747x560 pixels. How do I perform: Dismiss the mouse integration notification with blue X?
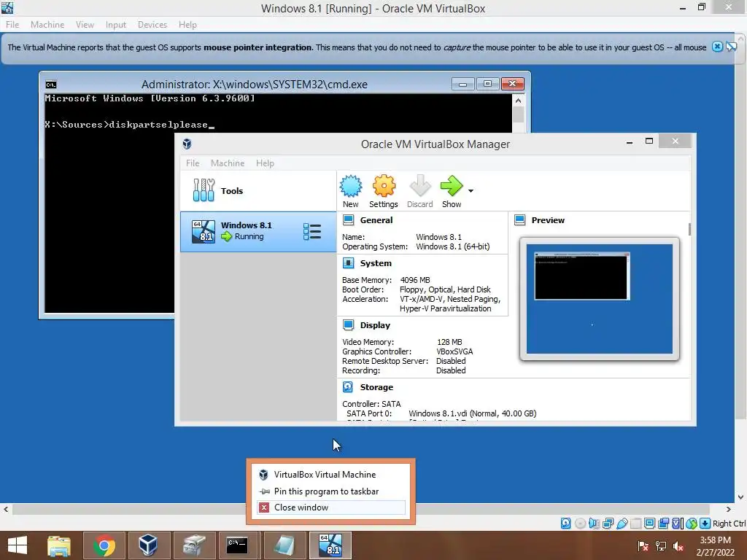[x=717, y=47]
